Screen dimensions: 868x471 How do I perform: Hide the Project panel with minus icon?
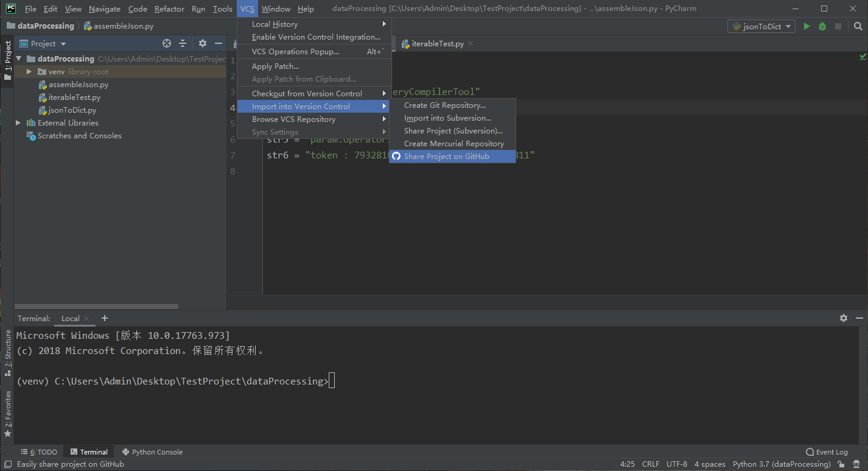point(219,43)
